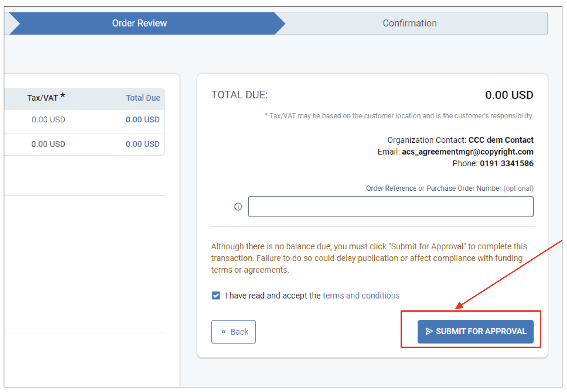
Task: Click the Total Due column header
Action: click(143, 98)
